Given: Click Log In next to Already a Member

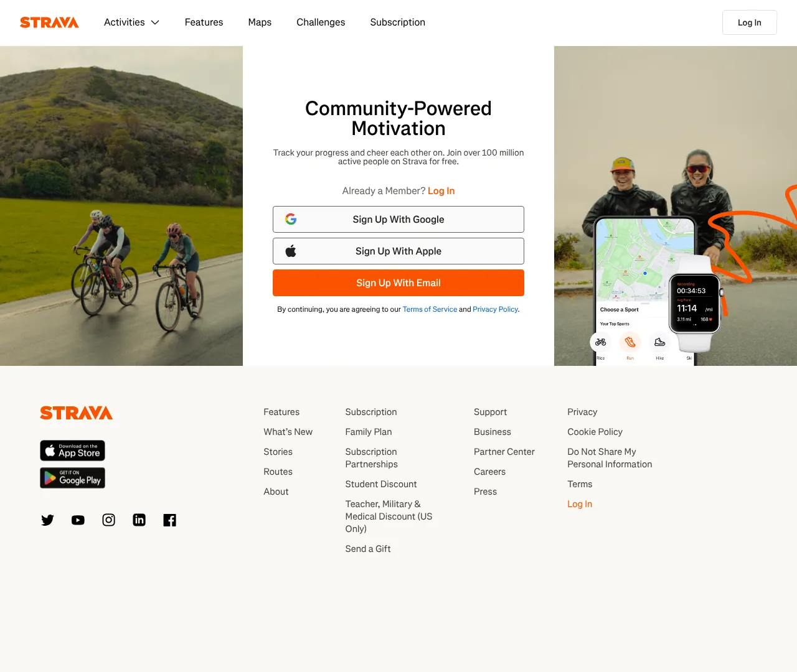Looking at the screenshot, I should tap(441, 190).
